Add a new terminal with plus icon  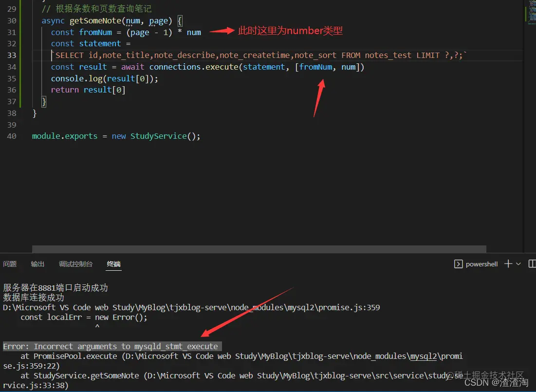[508, 264]
